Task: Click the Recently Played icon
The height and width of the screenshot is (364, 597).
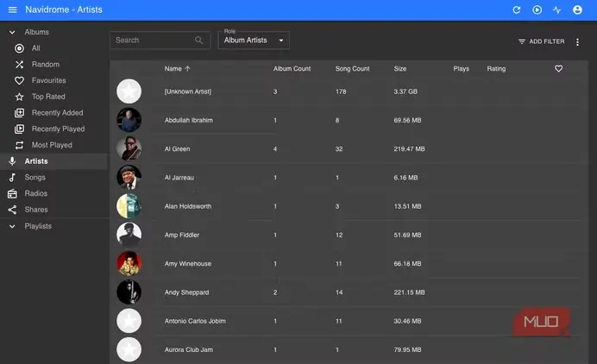Action: click(20, 129)
